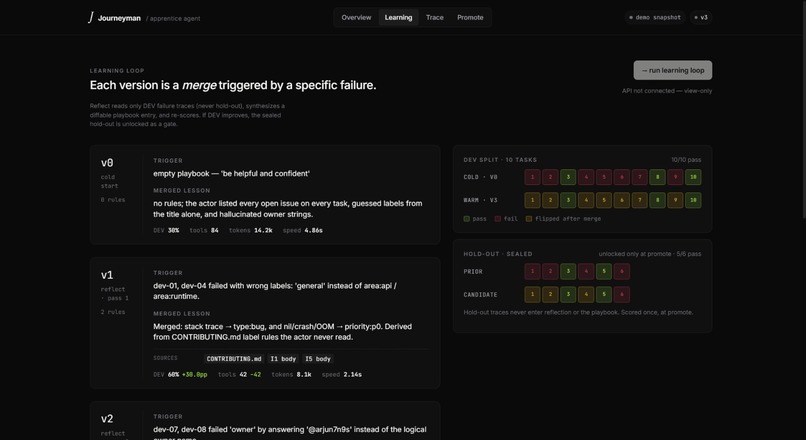Click the v3 version pill
Viewport: 806px width, 440px height.
point(701,17)
